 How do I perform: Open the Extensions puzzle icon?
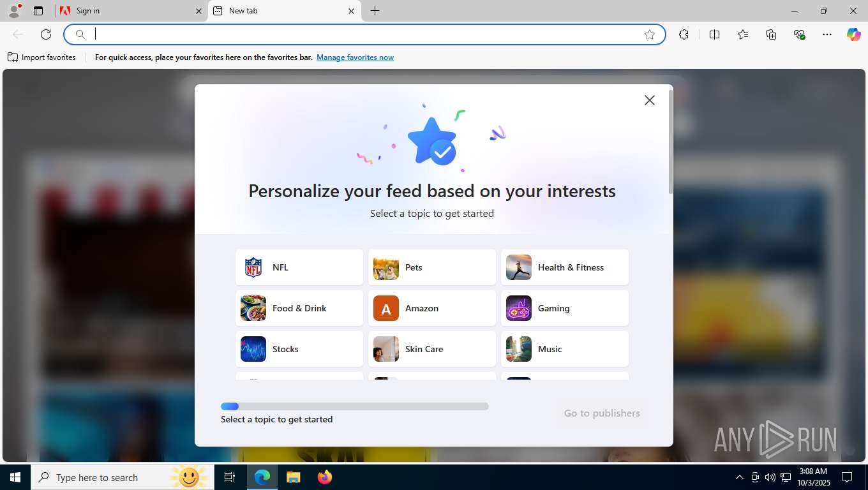pos(684,34)
